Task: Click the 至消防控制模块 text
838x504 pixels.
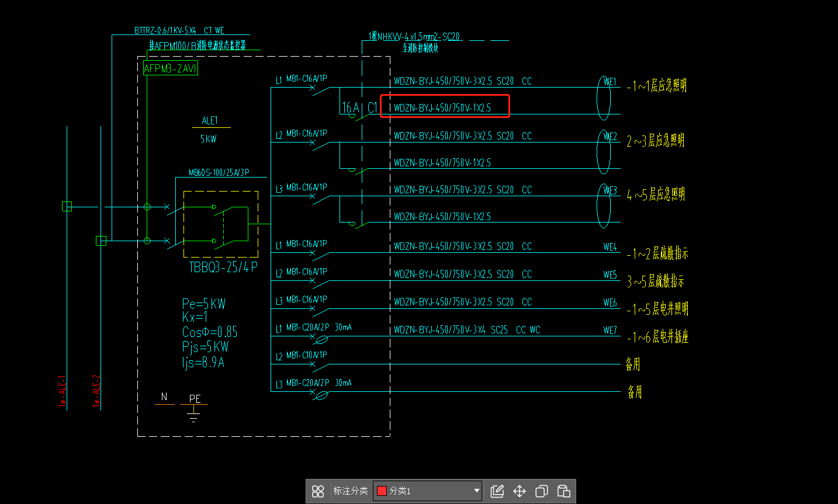Action: (420, 48)
